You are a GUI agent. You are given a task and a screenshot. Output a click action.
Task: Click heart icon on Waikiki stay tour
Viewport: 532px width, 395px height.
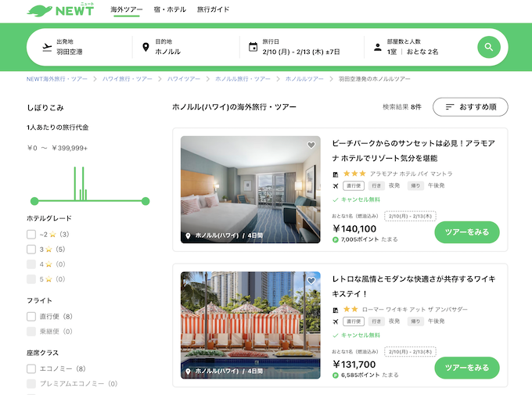(311, 281)
